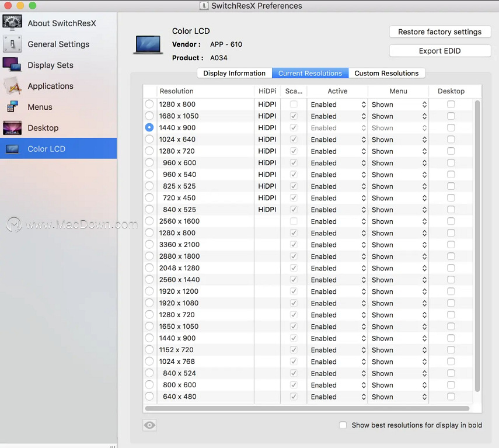Open Menu dropdown for 1650 x 1050 row
This screenshot has width=499, height=448.
tap(399, 327)
